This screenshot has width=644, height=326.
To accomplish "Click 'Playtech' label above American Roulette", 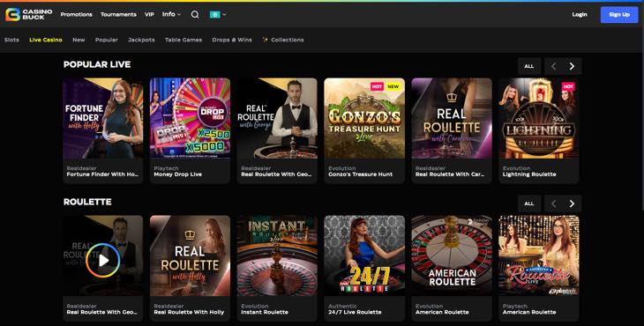I will tap(515, 307).
